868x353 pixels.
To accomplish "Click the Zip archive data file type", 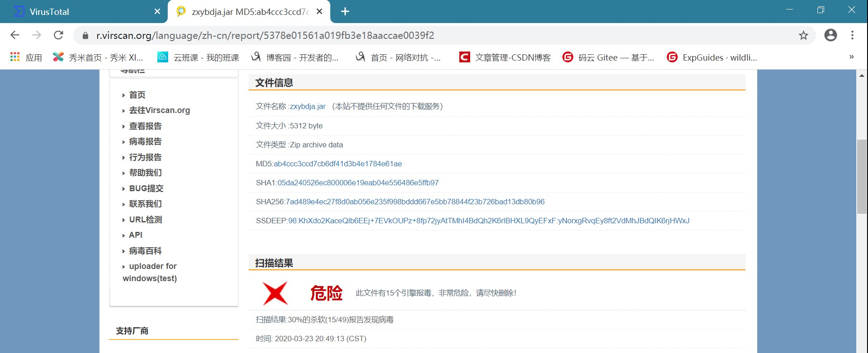I will point(316,145).
